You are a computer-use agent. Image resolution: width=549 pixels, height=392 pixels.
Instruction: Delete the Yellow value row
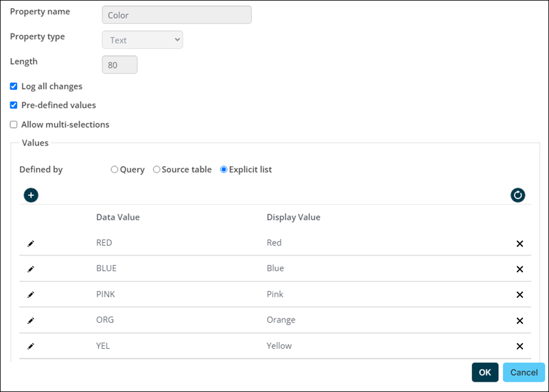(519, 346)
